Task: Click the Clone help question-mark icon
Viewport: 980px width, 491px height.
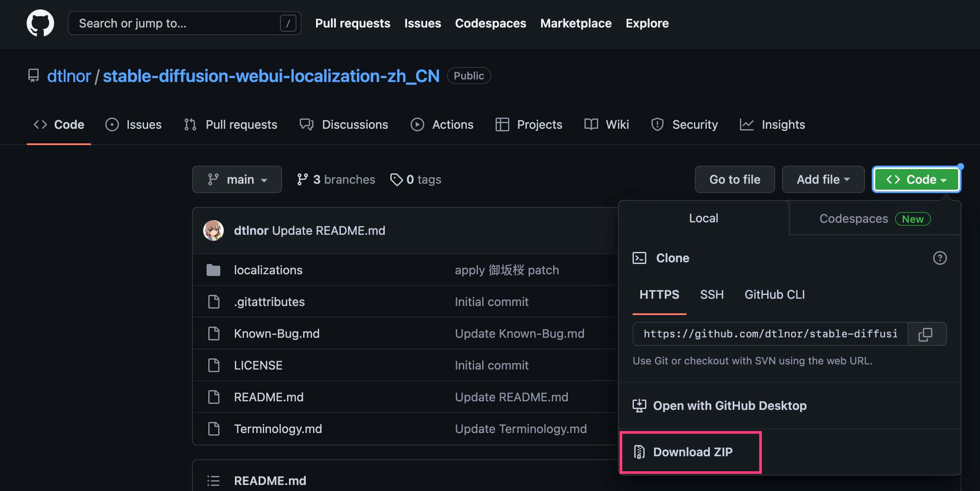Action: [x=940, y=258]
